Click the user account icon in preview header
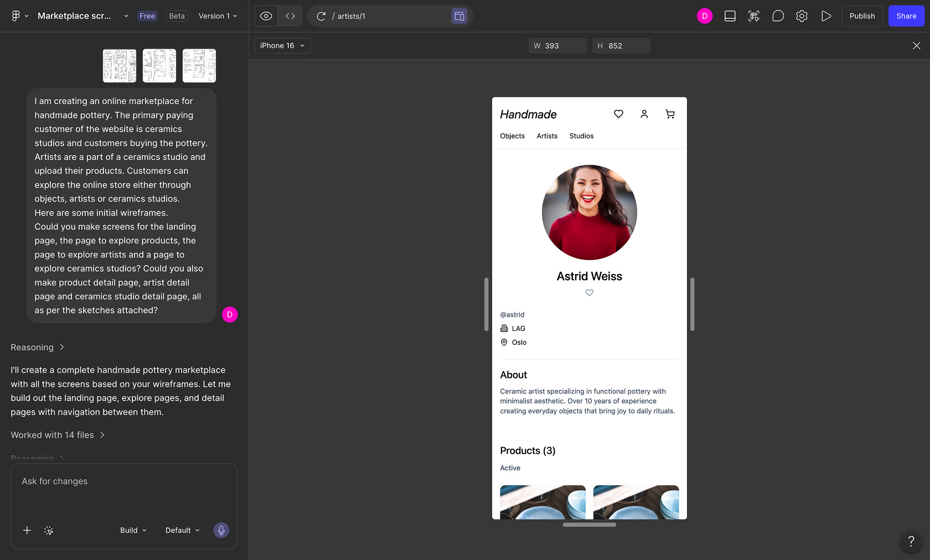The image size is (930, 560). [x=644, y=114]
